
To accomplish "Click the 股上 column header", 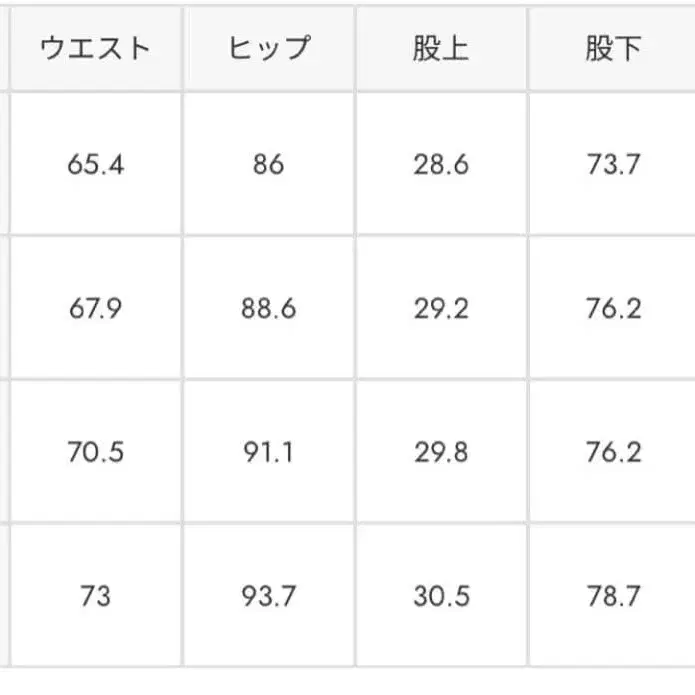I will pos(441,48).
